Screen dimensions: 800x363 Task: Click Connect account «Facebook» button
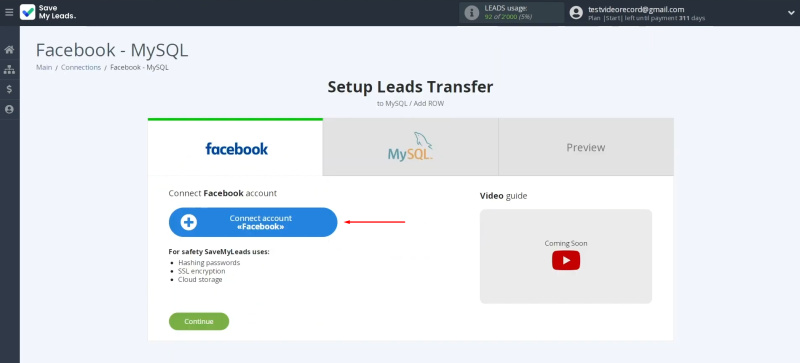253,222
